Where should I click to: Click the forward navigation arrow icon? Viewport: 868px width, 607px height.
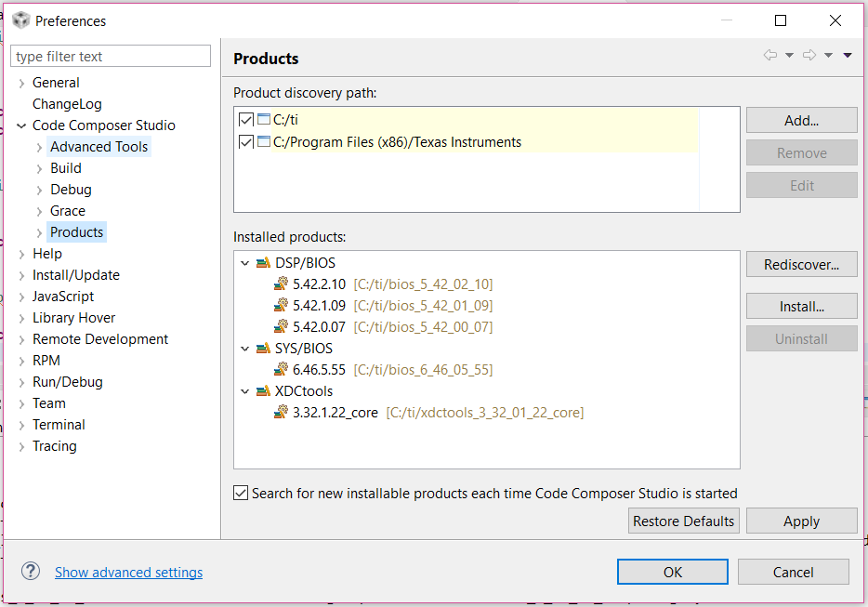tap(809, 56)
